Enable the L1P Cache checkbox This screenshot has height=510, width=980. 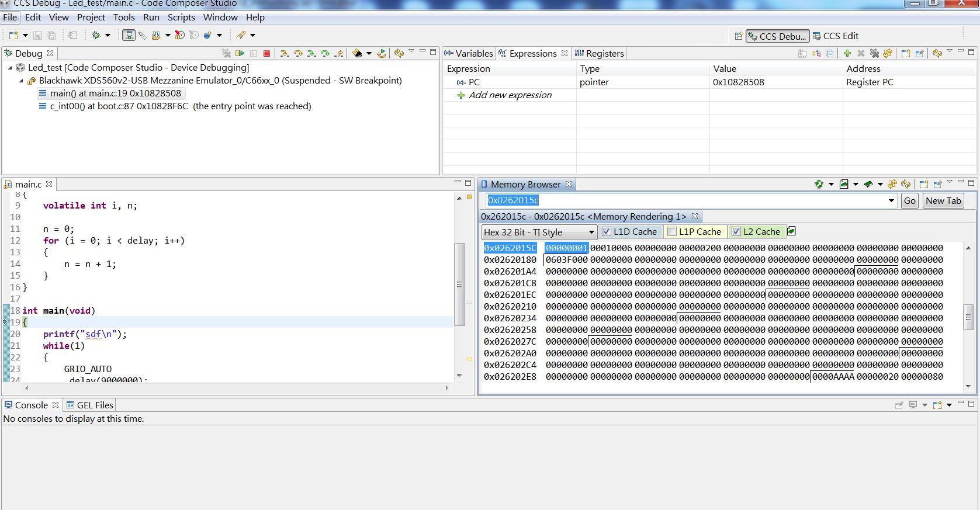tap(672, 231)
